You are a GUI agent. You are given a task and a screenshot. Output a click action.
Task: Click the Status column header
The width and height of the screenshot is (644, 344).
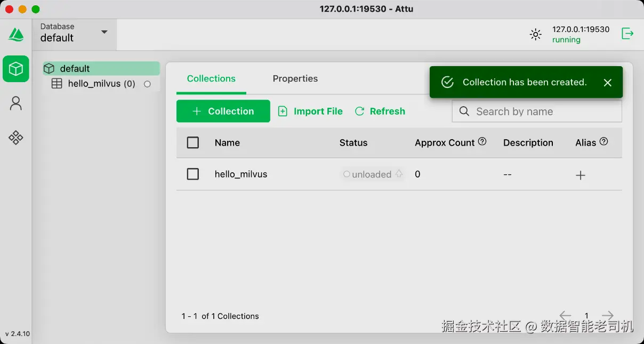click(x=353, y=142)
